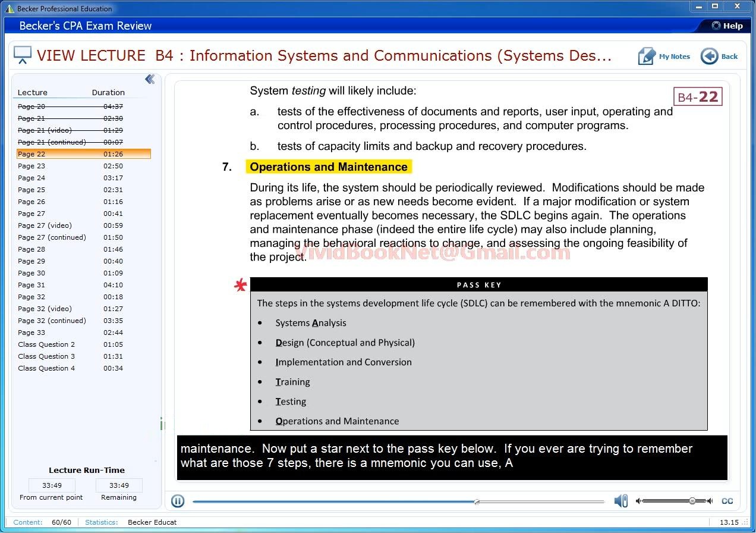Screen dimensions: 756x533
Task: Jump to Page 23 in lecture list
Action: [x=83, y=166]
